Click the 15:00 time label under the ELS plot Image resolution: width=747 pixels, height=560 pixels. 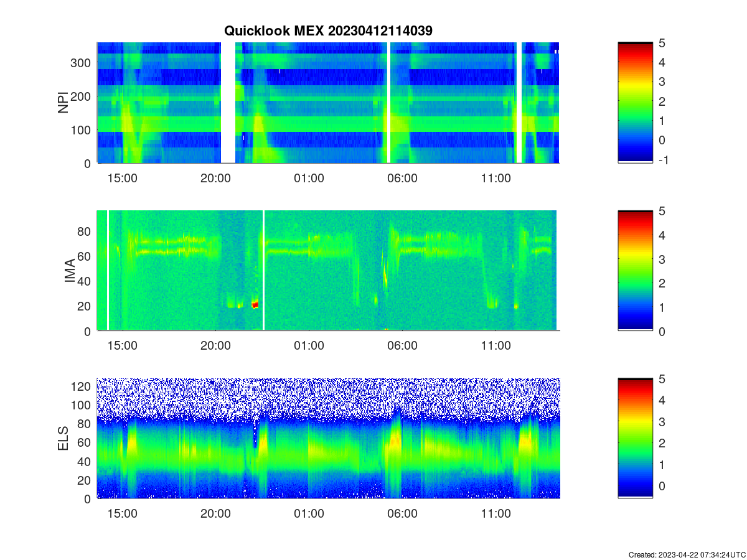click(123, 514)
